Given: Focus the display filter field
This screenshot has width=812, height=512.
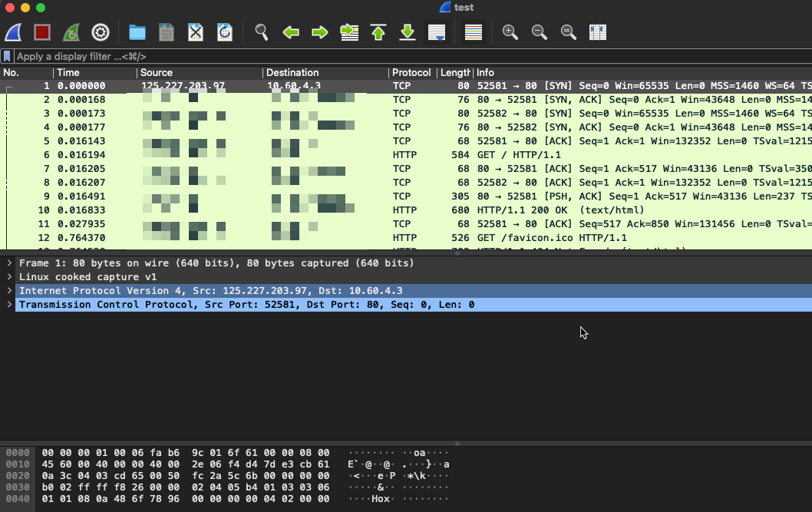Looking at the screenshot, I should 413,57.
